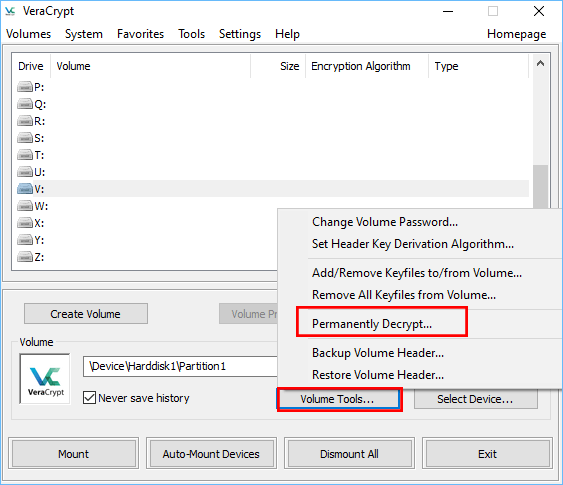Click the Volume Properties button
Screen dimensions: 563x485
(248, 314)
